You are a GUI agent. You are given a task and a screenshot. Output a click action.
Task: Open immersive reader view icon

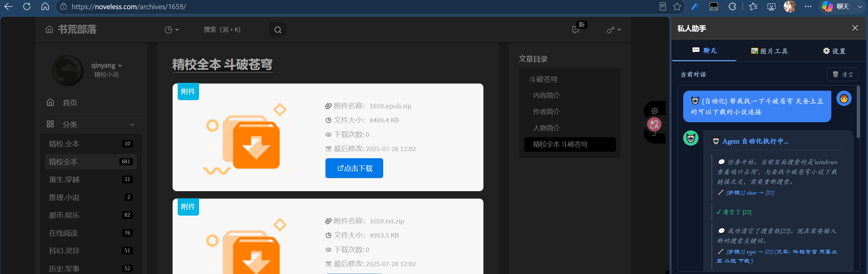click(662, 6)
